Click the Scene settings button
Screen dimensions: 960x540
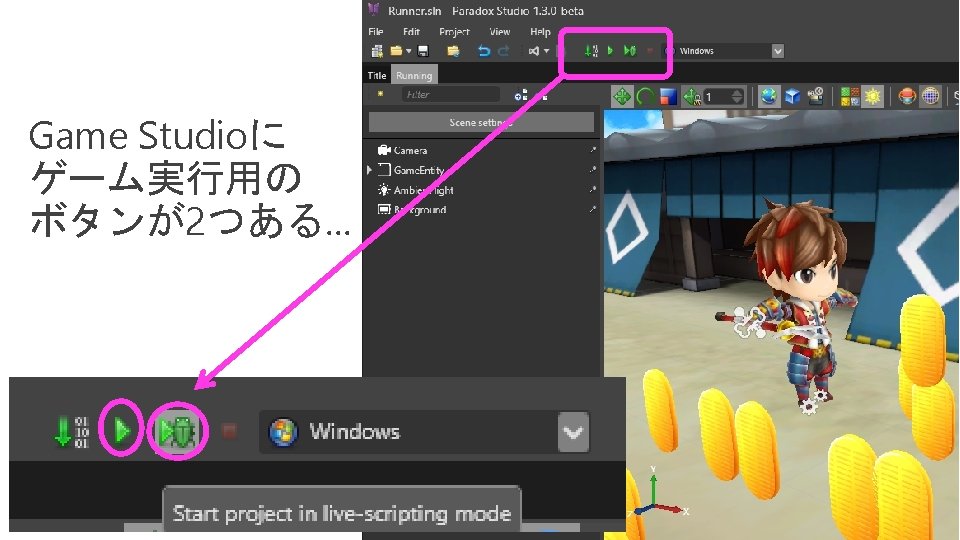[x=481, y=122]
